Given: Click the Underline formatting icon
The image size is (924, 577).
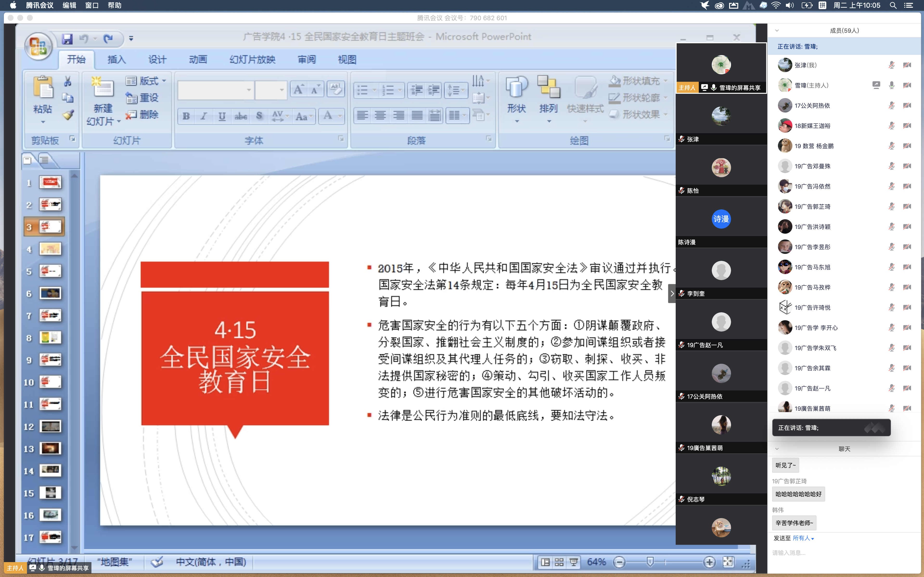Looking at the screenshot, I should [x=222, y=116].
